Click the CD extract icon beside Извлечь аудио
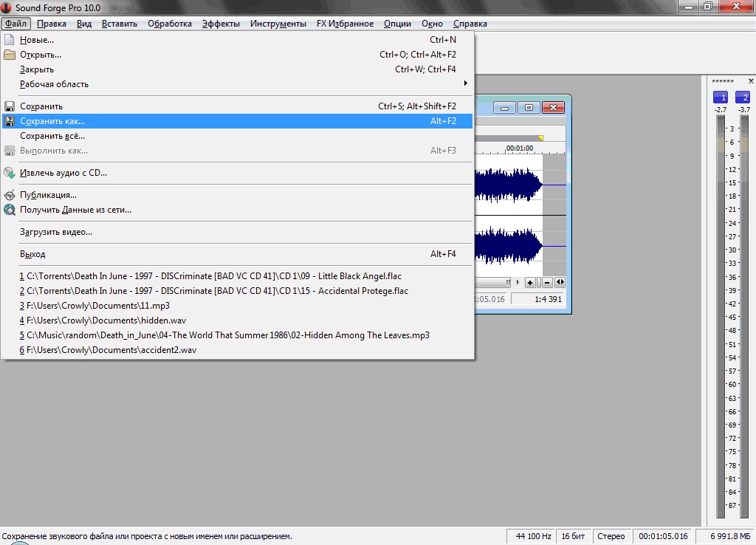 click(9, 173)
